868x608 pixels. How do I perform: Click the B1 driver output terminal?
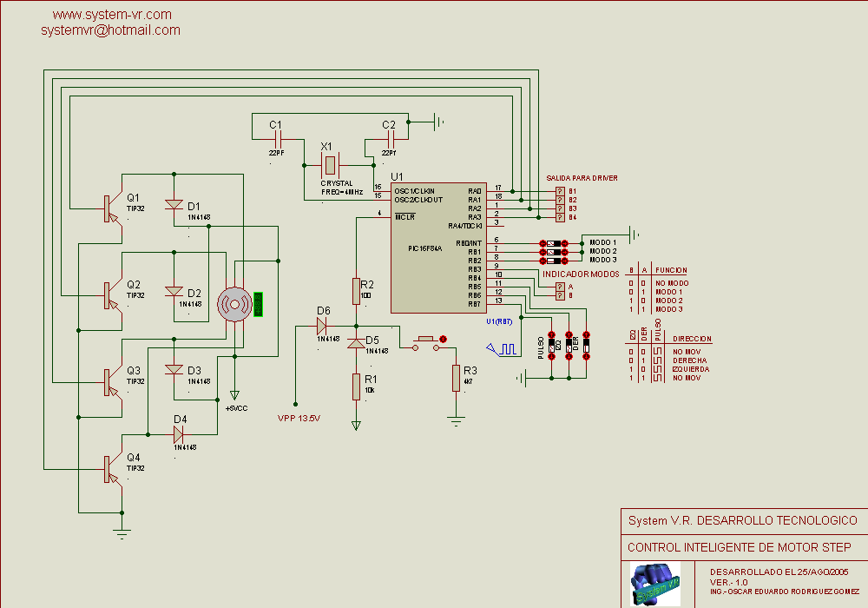560,190
